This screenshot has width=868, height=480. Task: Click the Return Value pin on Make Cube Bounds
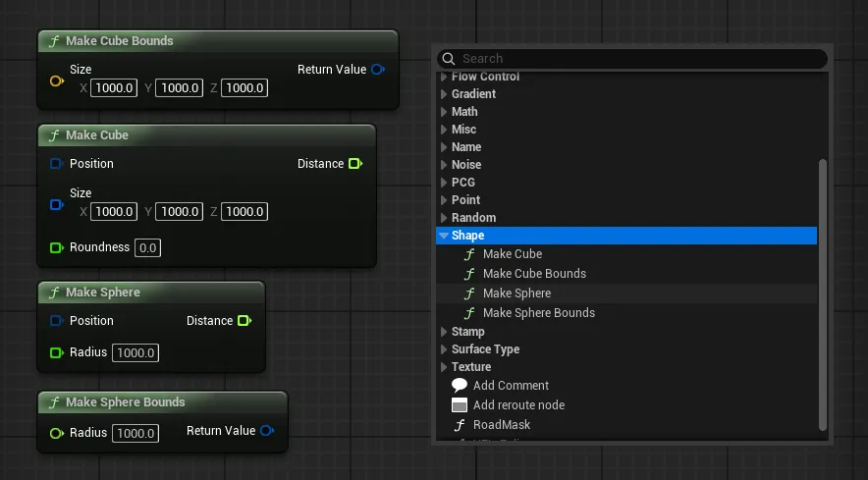pos(378,70)
